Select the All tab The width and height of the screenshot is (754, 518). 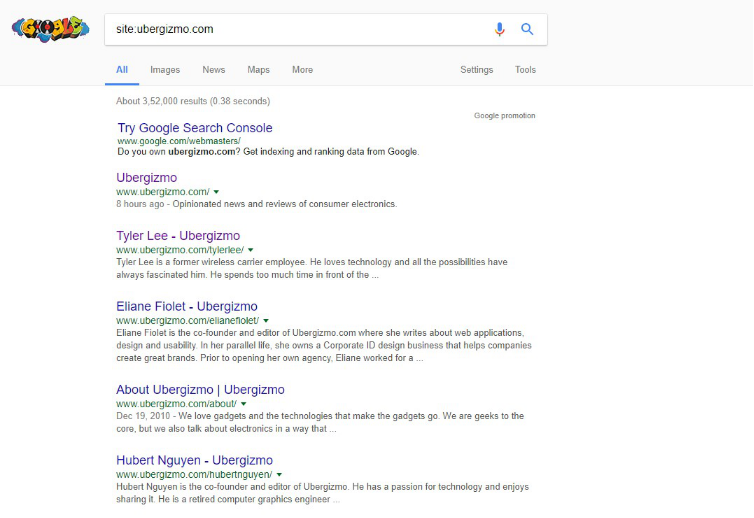point(122,70)
